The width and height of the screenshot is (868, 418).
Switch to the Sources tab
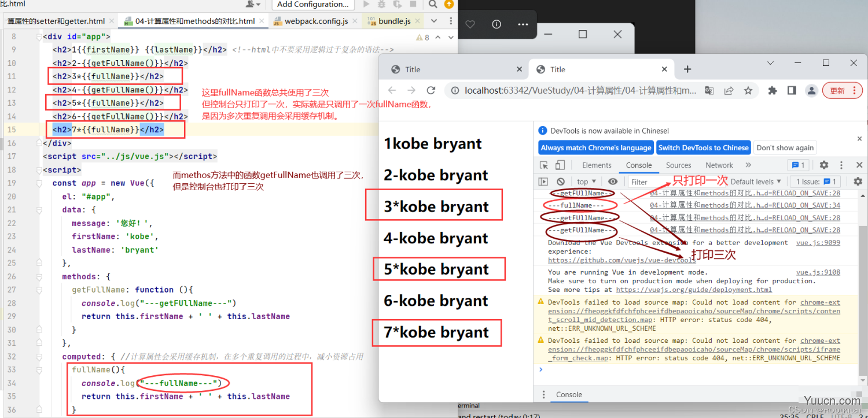(x=678, y=165)
